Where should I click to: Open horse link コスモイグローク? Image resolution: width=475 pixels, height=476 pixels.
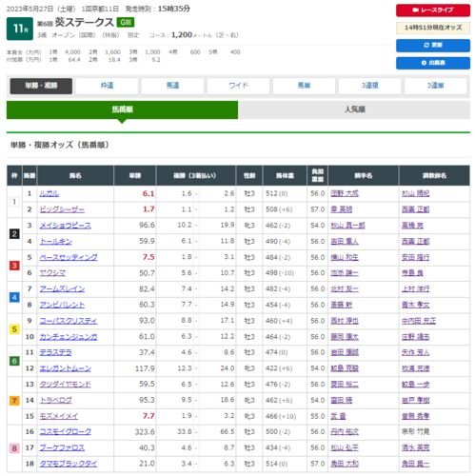(x=65, y=432)
